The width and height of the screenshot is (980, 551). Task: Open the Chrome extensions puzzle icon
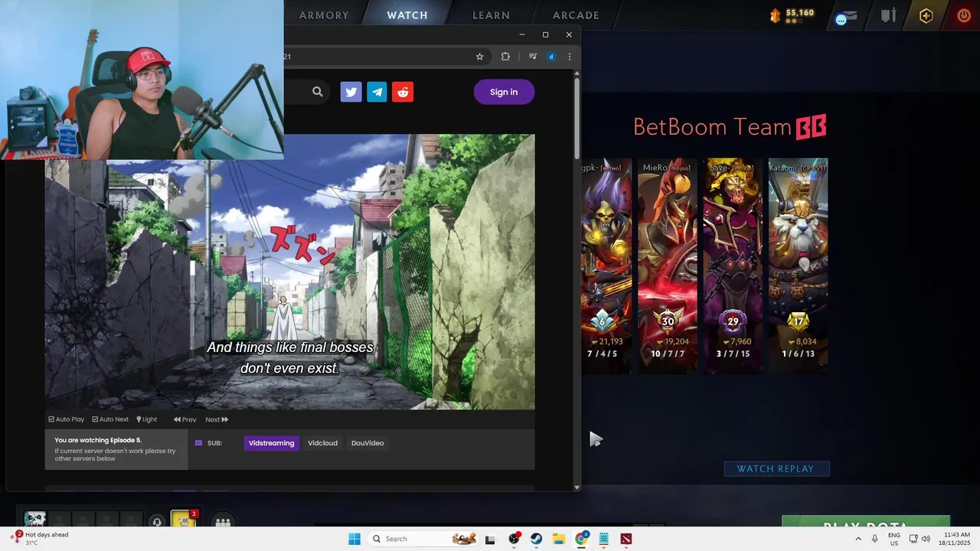[505, 57]
